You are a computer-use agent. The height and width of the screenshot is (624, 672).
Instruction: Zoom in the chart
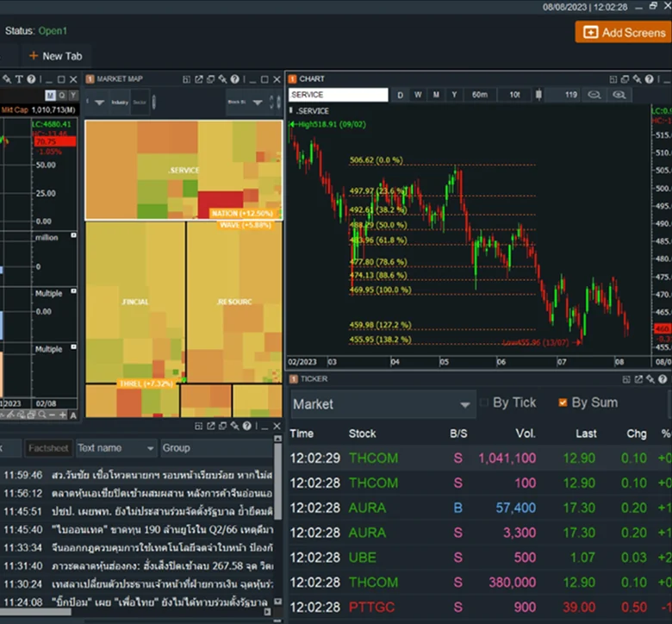click(x=619, y=95)
